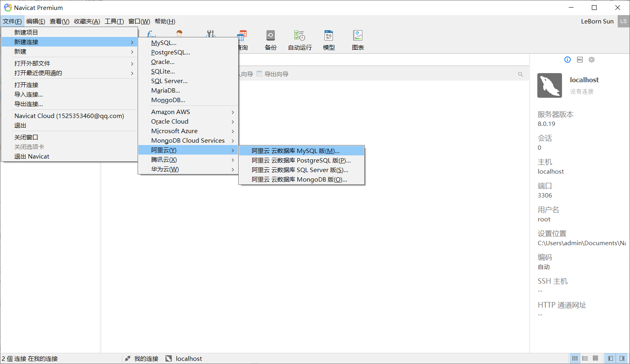Choose SQLite connection type

point(188,72)
